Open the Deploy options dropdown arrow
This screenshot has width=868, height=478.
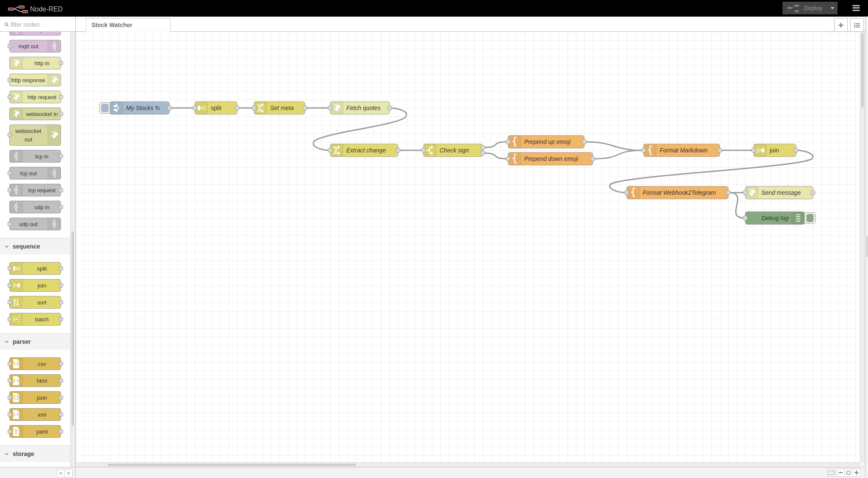click(x=832, y=8)
